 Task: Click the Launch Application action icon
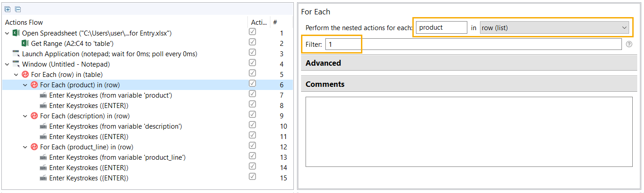coord(16,54)
